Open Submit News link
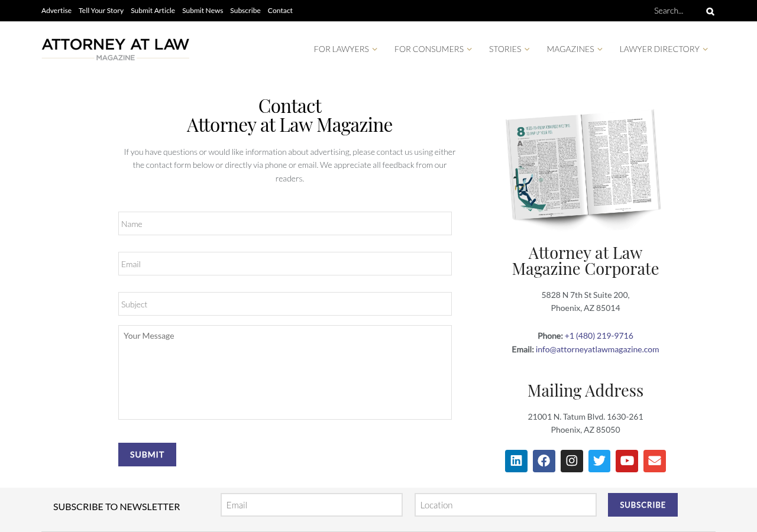Screen dimensions: 757x532 click(x=202, y=11)
